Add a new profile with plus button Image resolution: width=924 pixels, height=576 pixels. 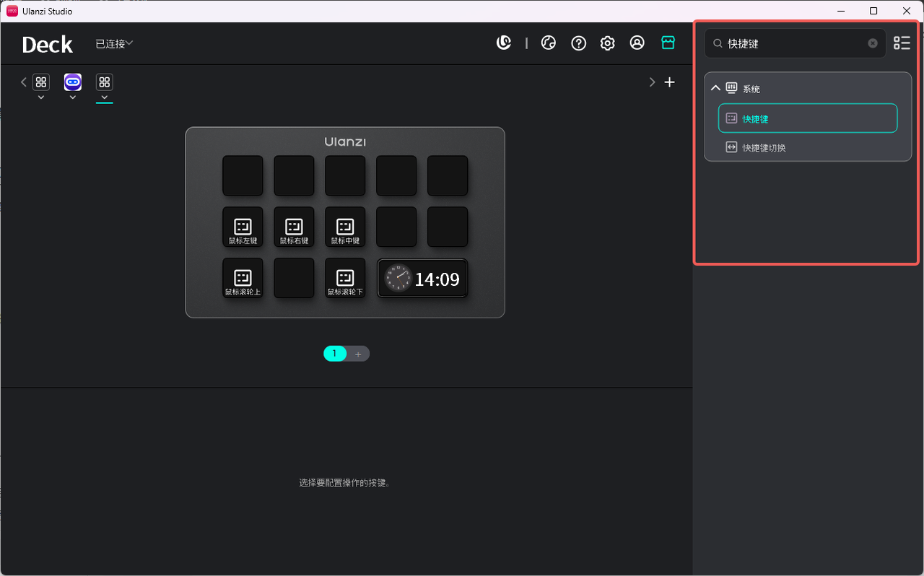pos(669,82)
